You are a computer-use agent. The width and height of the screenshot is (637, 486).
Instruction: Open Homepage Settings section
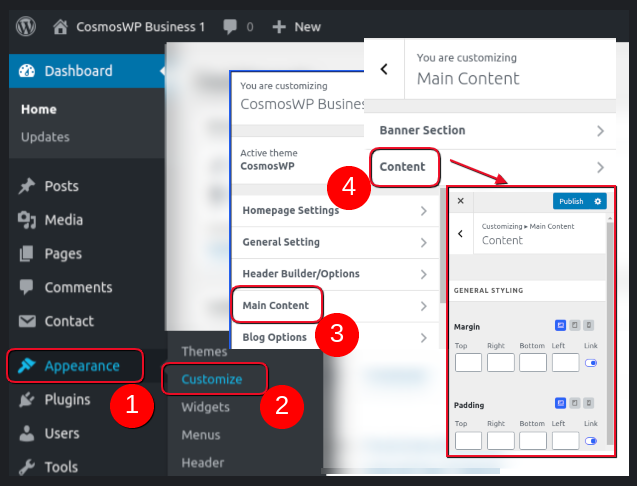[335, 210]
